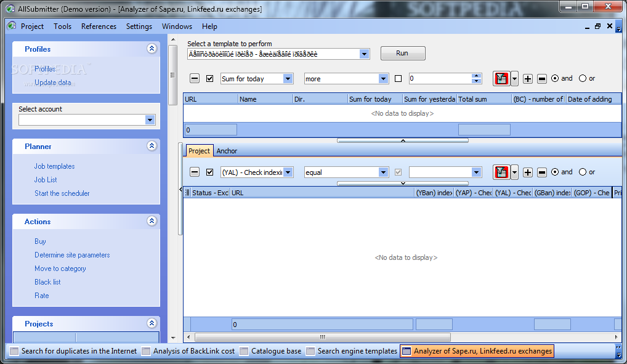Viewport: 627px width, 364px height.
Task: Open upper filter icon's dropdown arrow
Action: point(515,79)
